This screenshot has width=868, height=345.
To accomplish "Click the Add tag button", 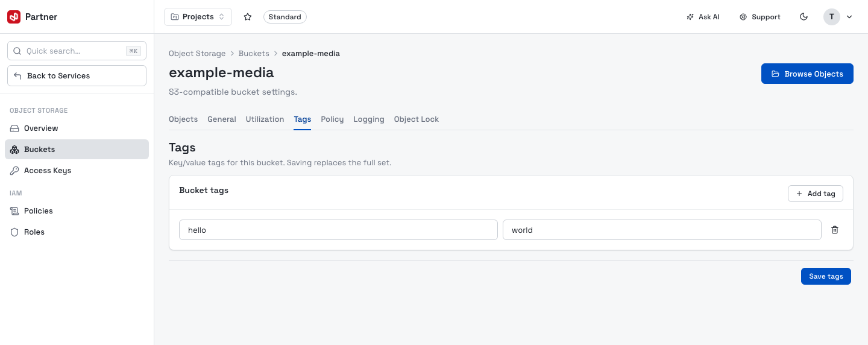I will (815, 194).
